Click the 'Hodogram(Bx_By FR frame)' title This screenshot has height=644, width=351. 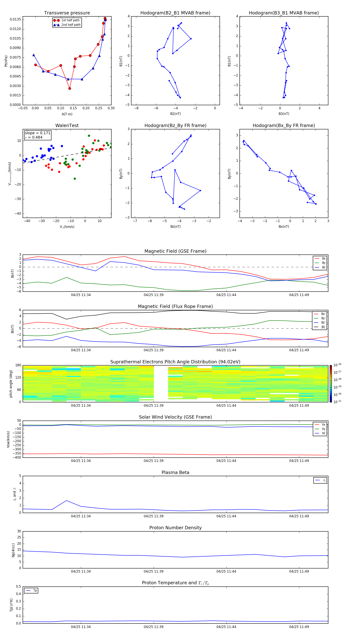point(284,125)
